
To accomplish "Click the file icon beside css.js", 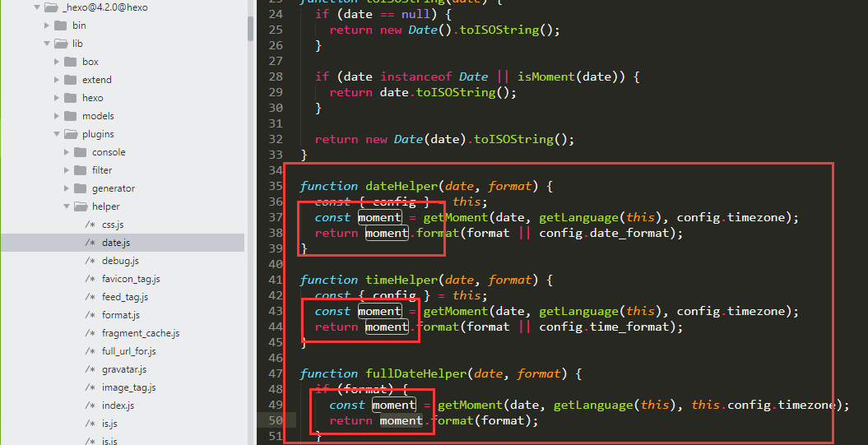I will tap(91, 225).
